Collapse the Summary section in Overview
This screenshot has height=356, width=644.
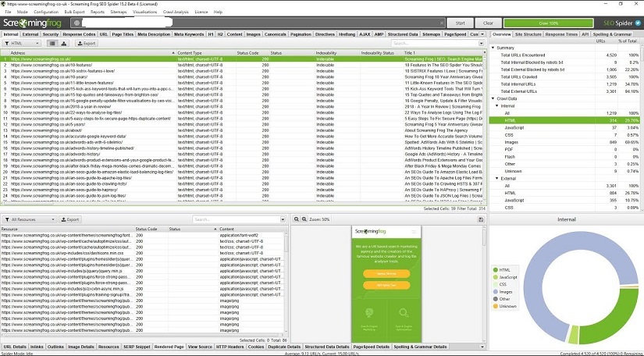493,48
